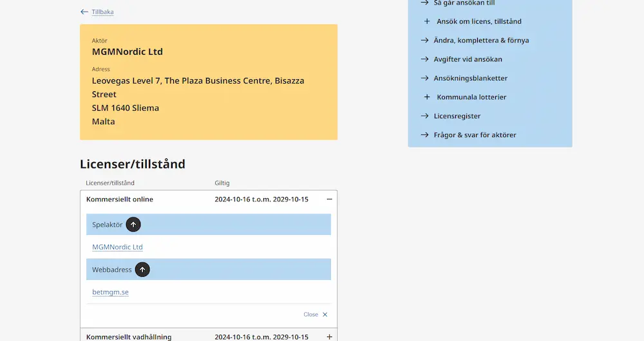
Task: Select the Kommersiellt online license row
Action: (209, 199)
